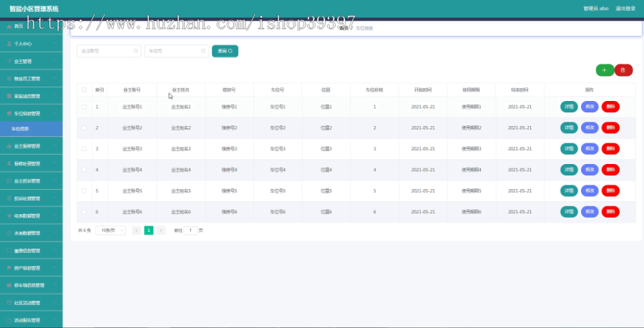Go to next page with right arrow
Viewport: 644px width, 328px height.
coord(161,231)
